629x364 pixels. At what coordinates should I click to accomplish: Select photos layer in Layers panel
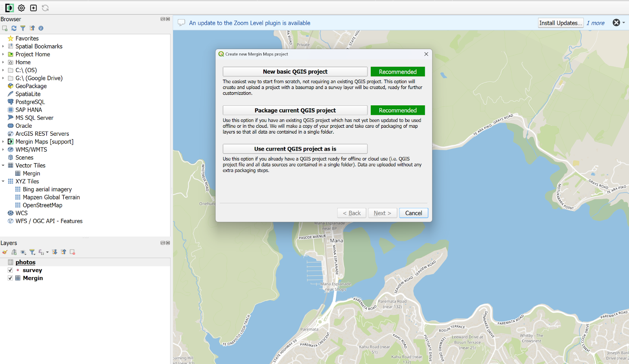pyautogui.click(x=26, y=262)
